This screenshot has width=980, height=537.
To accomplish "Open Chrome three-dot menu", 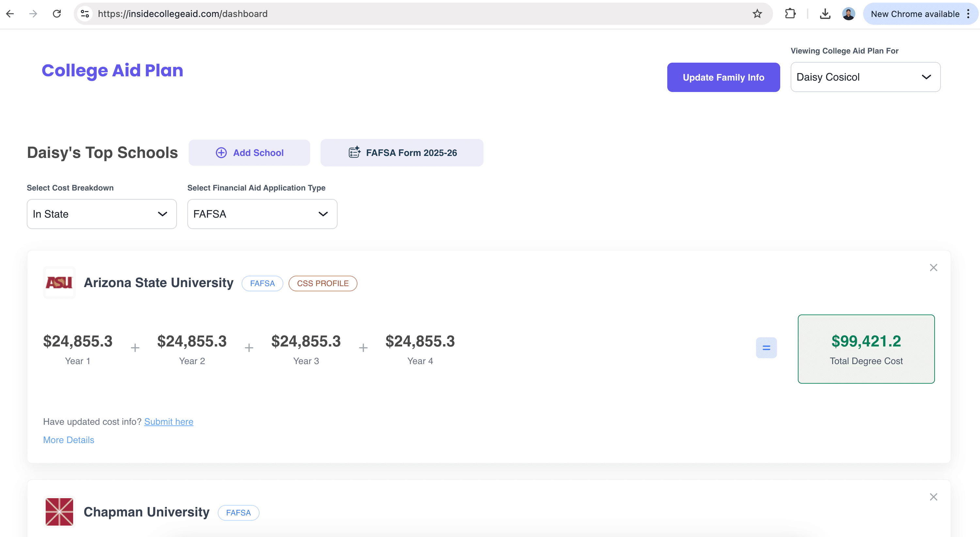I will [x=968, y=14].
